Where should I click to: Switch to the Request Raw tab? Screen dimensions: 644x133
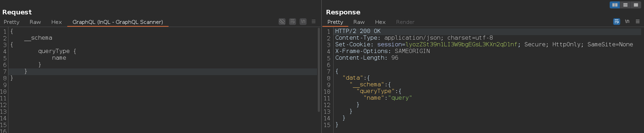pyautogui.click(x=35, y=22)
